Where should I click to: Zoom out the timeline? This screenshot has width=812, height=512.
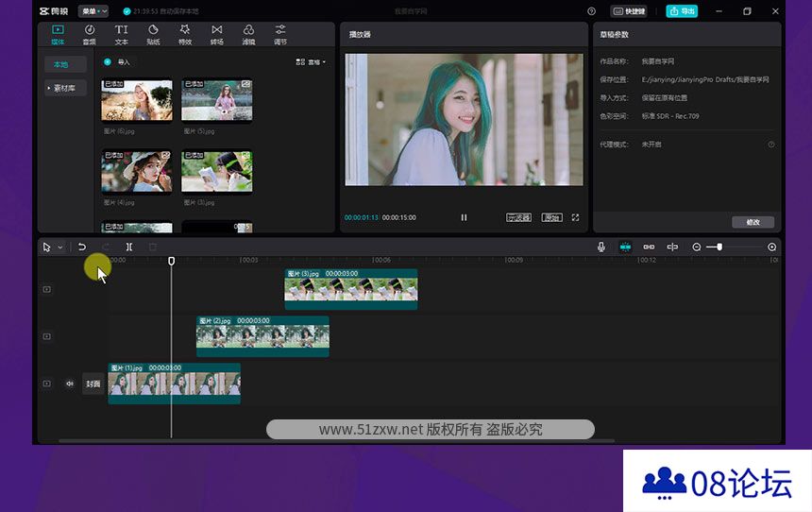click(x=697, y=247)
